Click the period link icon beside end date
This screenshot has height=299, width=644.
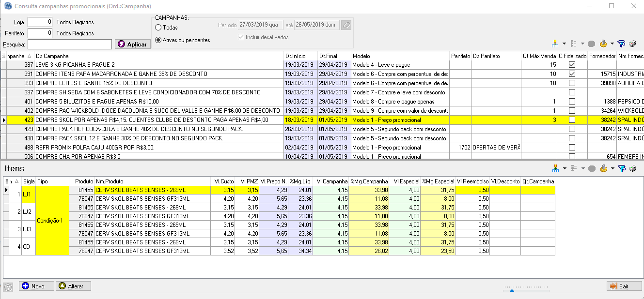346,25
